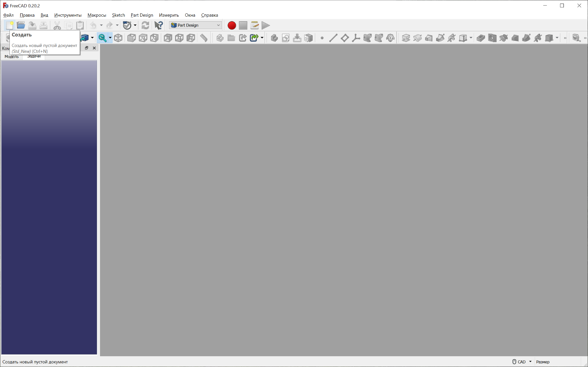Expand the additive primitive dropdown arrow
This screenshot has width=588, height=367.
pyautogui.click(x=471, y=38)
